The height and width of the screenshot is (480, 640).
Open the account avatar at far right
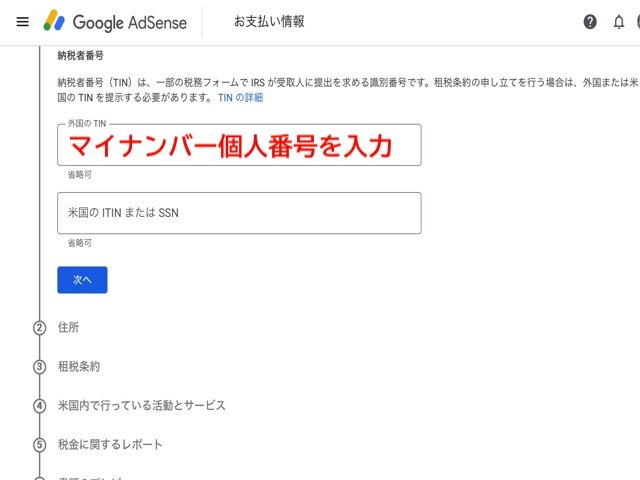tap(636, 21)
